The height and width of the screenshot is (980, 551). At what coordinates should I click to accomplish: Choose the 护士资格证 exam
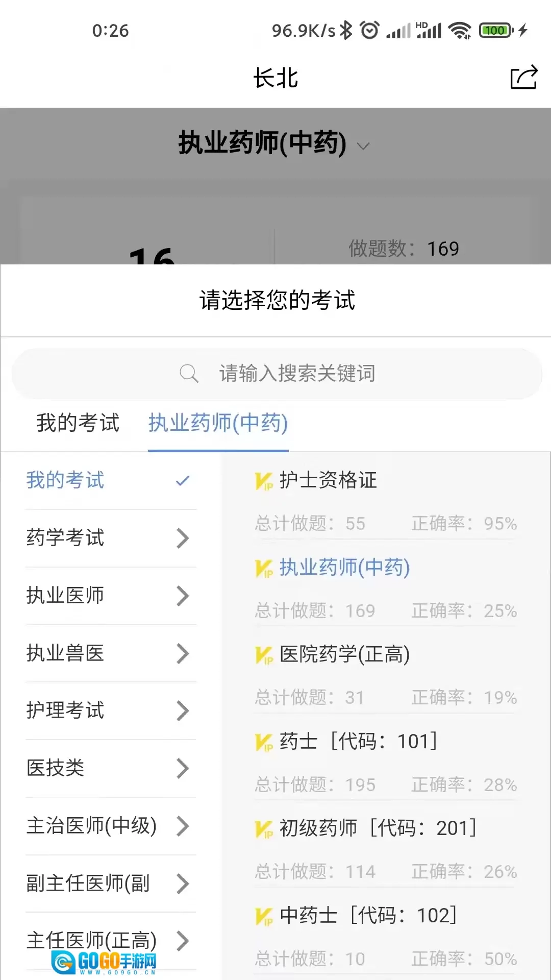(328, 480)
